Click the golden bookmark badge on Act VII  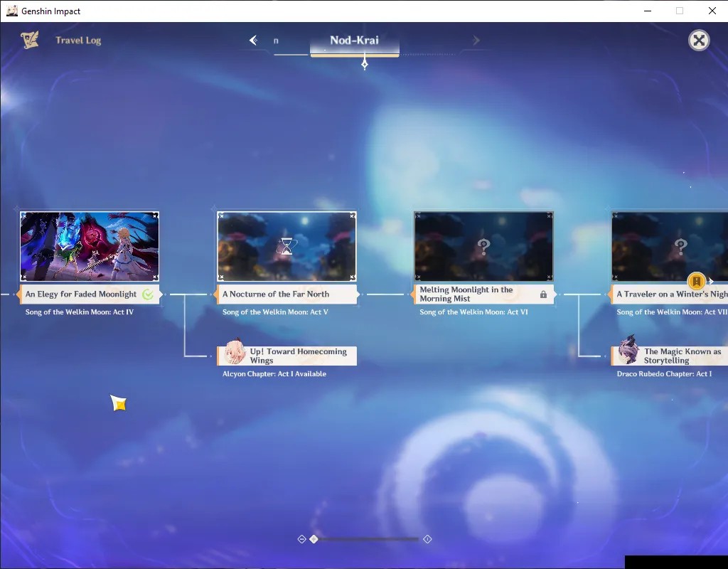click(x=697, y=281)
